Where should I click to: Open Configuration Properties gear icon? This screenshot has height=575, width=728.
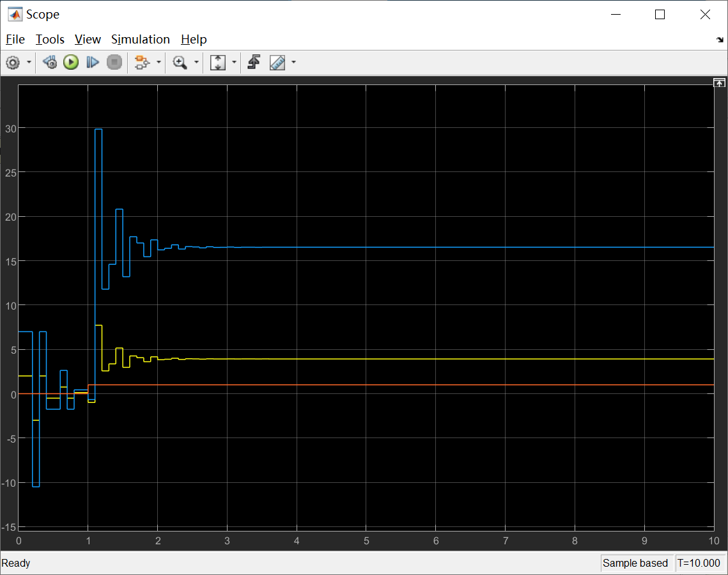[13, 62]
